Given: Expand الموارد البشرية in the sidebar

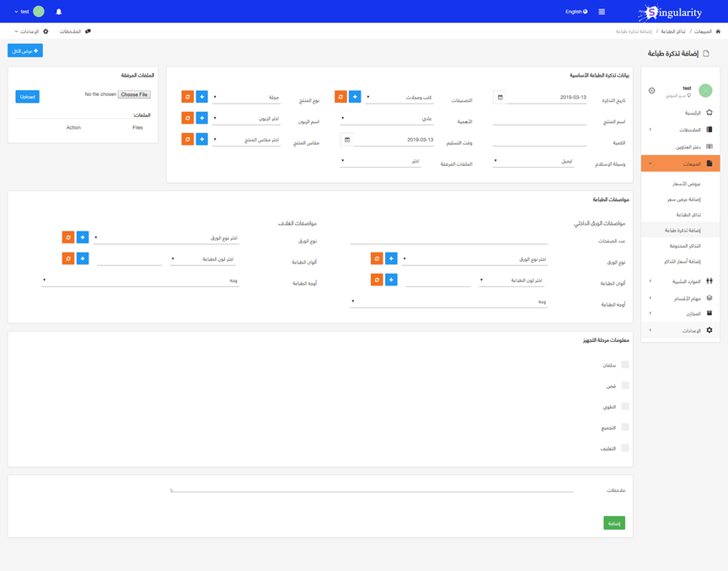Looking at the screenshot, I should (681, 281).
